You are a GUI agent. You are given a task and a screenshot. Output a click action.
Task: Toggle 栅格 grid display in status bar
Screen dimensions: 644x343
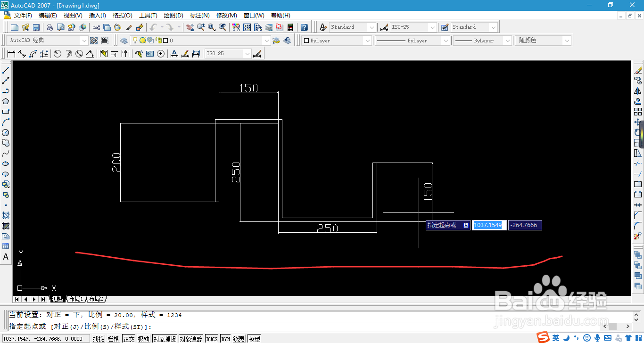[114, 339]
